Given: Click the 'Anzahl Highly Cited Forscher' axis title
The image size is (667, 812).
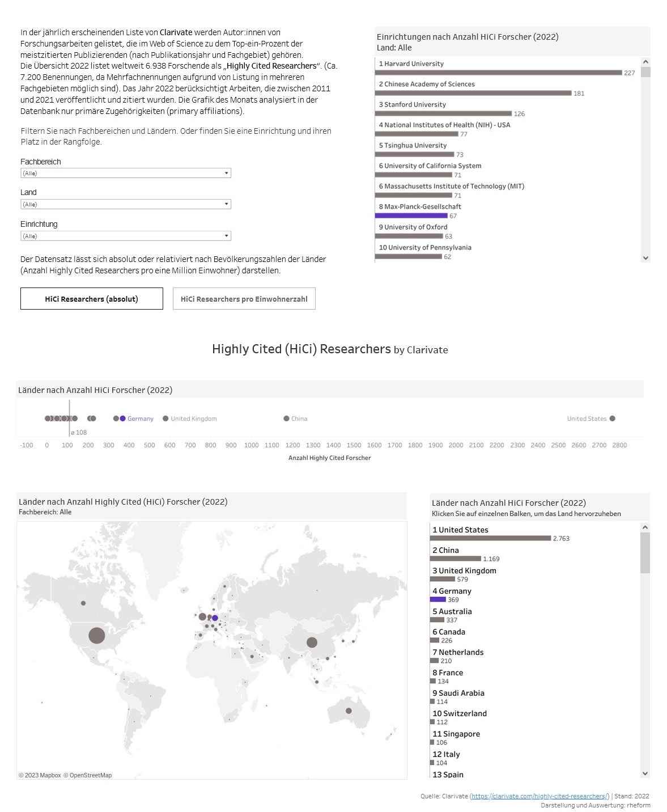Looking at the screenshot, I should click(330, 458).
